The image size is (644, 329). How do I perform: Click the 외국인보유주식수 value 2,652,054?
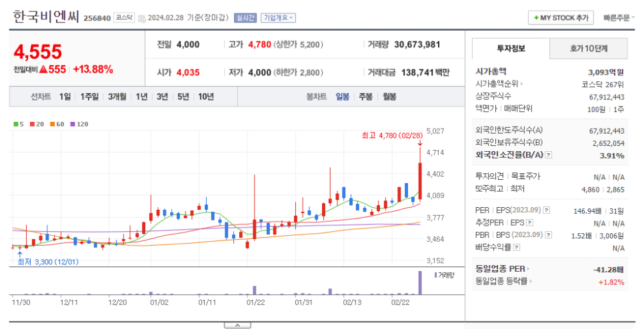click(x=608, y=143)
